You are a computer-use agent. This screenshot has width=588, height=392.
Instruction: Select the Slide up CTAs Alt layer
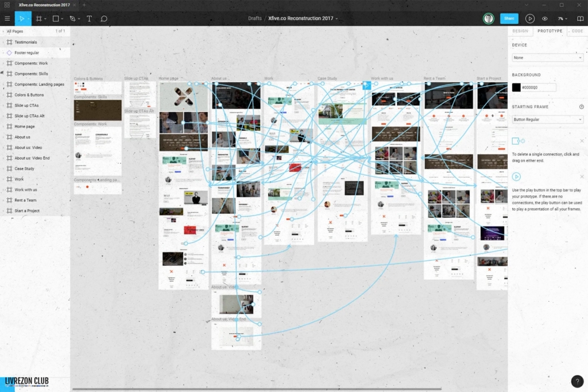click(35, 116)
